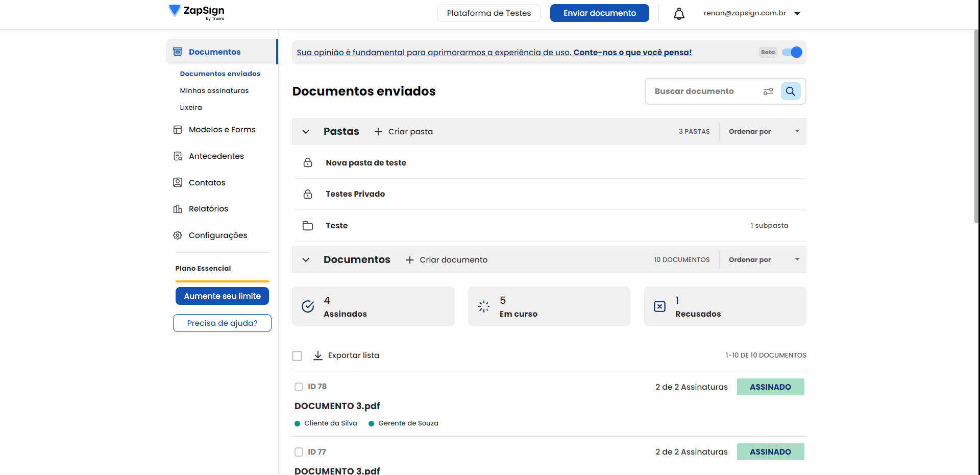This screenshot has width=980, height=475.
Task: Click the Relatórios chart icon
Action: point(178,209)
